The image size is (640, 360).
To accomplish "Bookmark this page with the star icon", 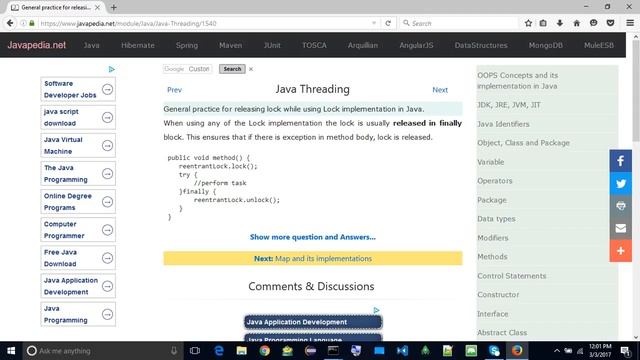I will pyautogui.click(x=528, y=23).
